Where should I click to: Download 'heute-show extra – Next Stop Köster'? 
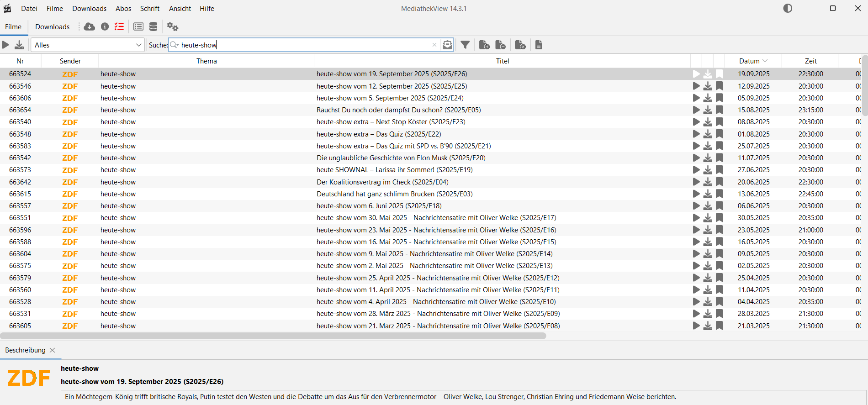[x=708, y=122]
